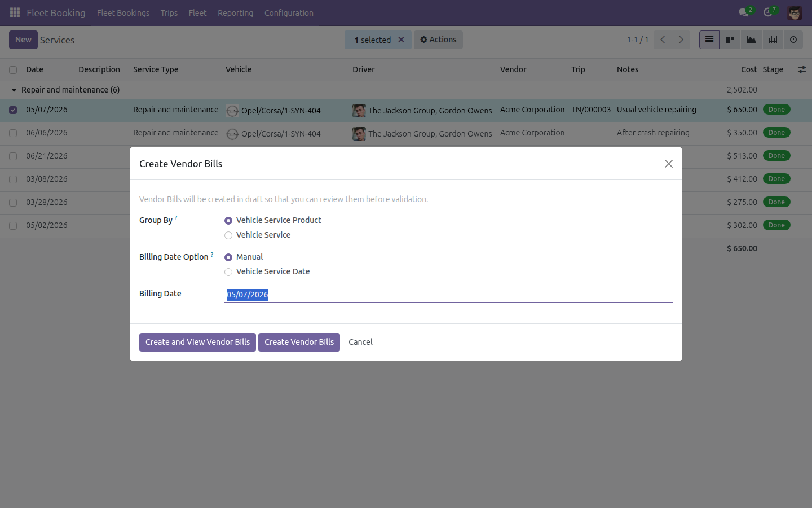Click Opel logo in 06/06/2026 row
Screen dimensions: 812x508
(x=232, y=134)
